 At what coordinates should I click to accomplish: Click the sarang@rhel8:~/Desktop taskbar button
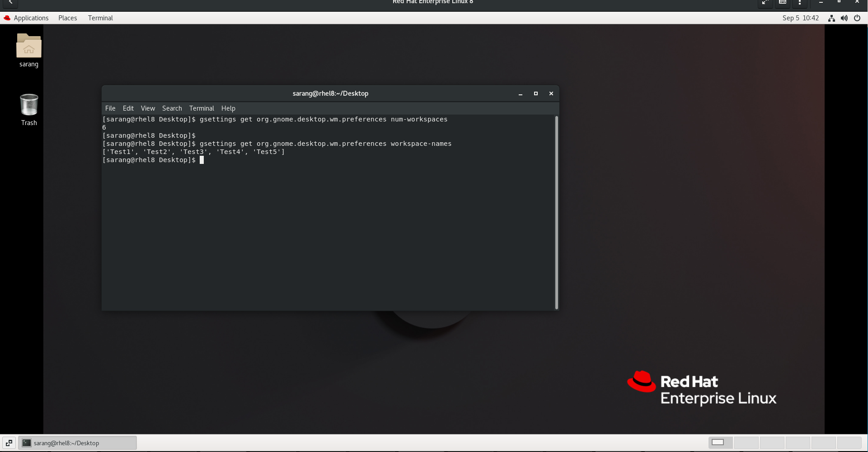(x=77, y=443)
